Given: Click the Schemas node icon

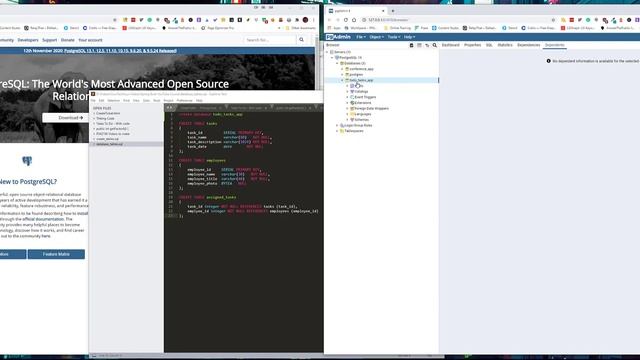Looking at the screenshot, I should tap(352, 120).
